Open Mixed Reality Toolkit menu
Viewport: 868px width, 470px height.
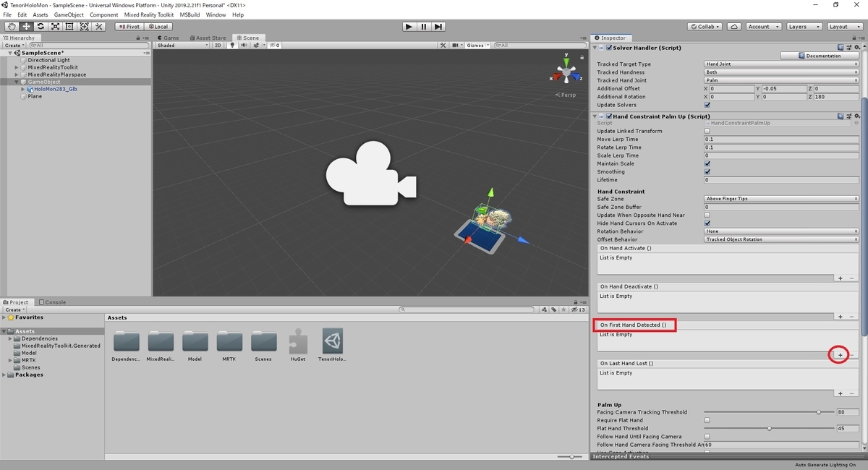148,14
